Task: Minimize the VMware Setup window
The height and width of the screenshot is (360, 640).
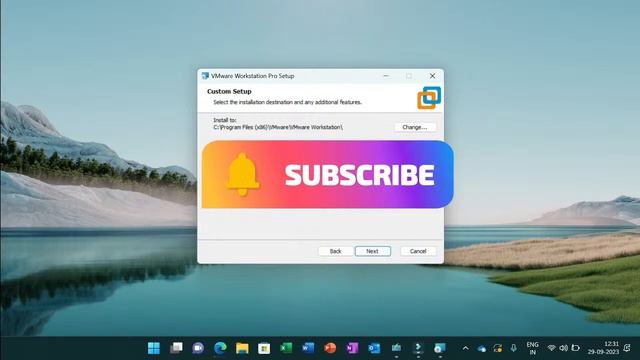Action: click(x=386, y=76)
